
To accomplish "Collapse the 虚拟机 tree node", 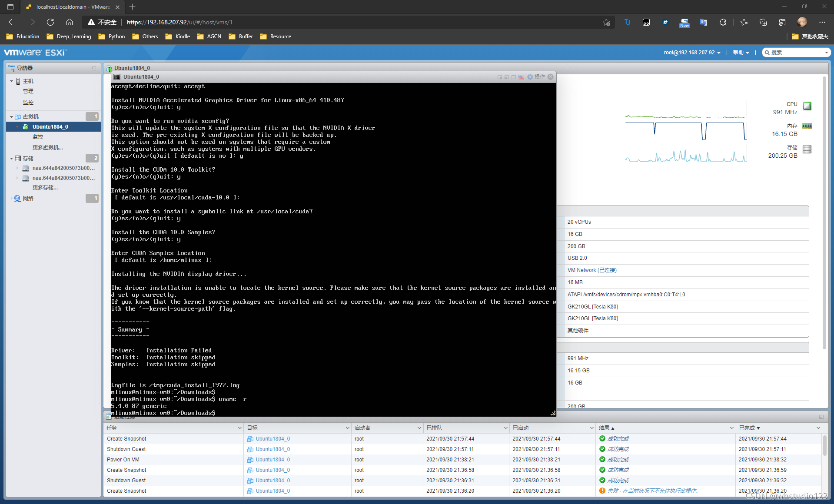I will [12, 116].
